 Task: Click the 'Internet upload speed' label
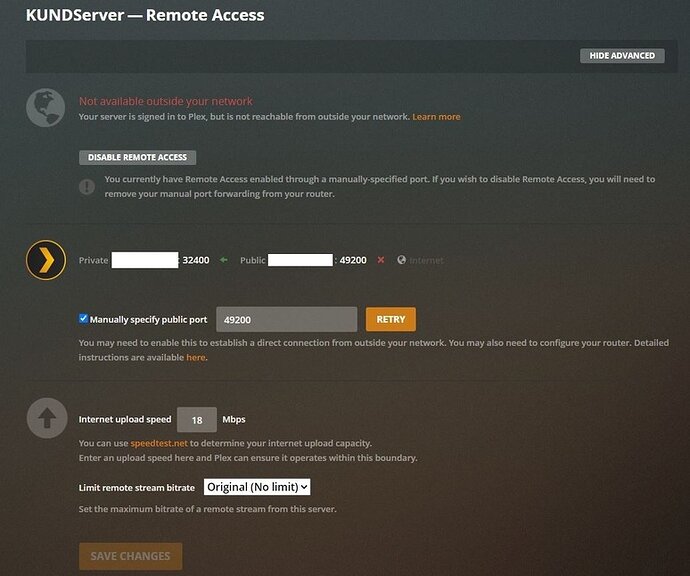(x=125, y=419)
